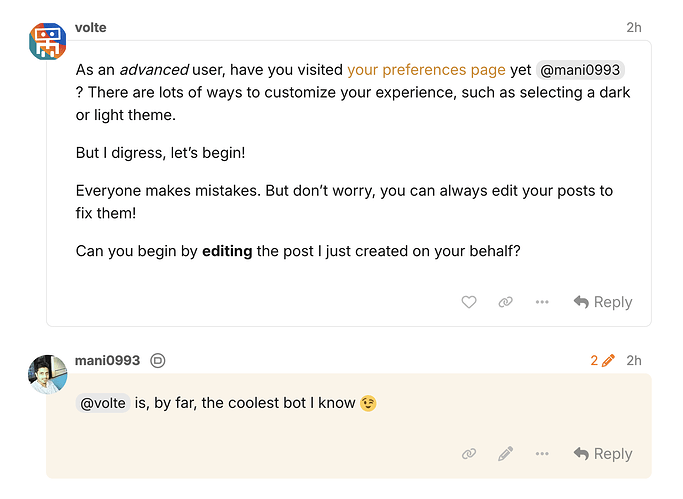Screen dimensions: 683x499
Task: Copy link icon on mani0993's post
Action: coord(469,454)
